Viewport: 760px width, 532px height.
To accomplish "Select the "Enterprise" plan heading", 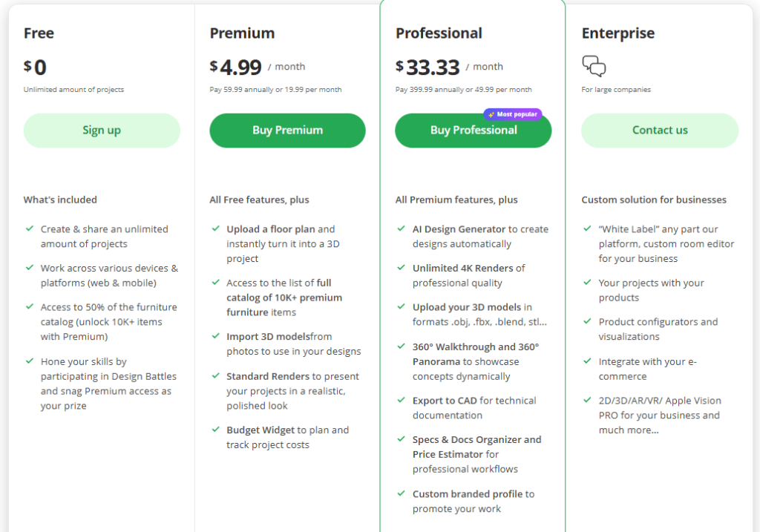I will click(618, 33).
